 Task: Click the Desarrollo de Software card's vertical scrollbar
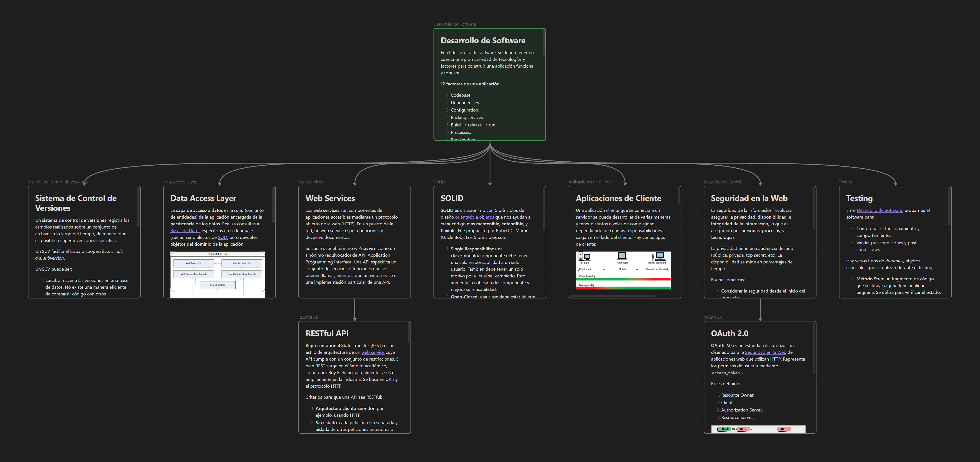click(544, 43)
